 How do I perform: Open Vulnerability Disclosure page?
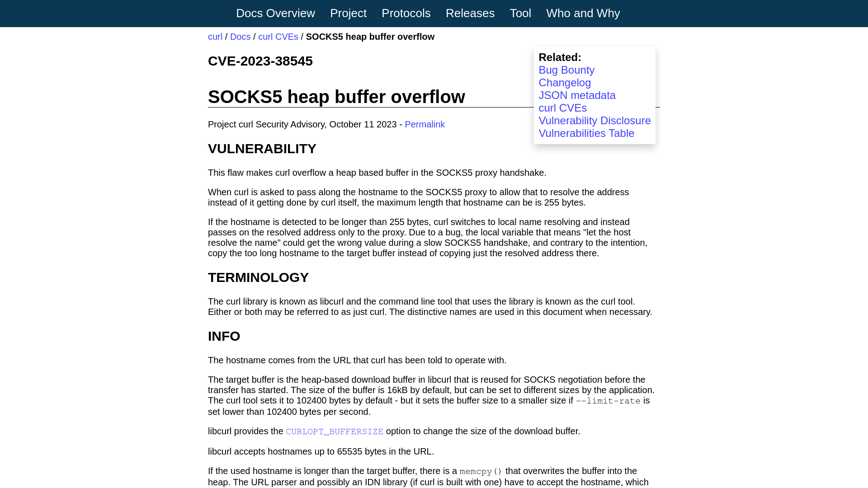click(594, 120)
